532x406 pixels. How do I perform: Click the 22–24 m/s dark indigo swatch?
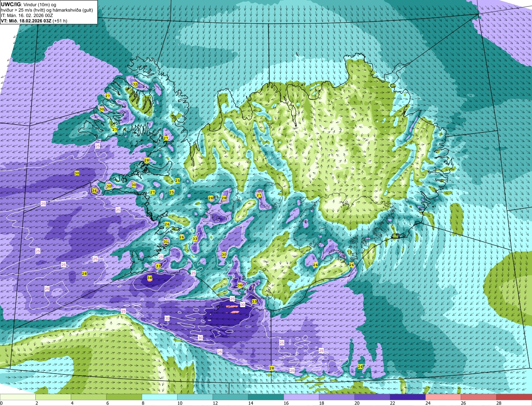click(x=408, y=397)
